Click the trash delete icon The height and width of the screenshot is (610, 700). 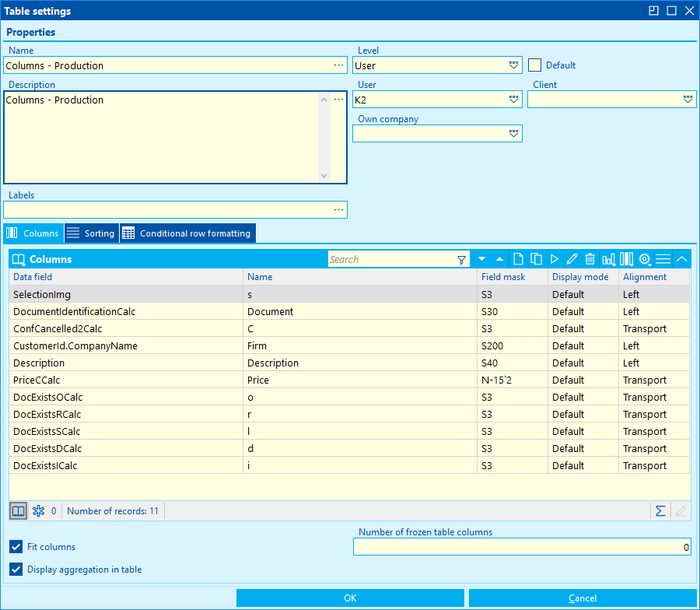(590, 259)
